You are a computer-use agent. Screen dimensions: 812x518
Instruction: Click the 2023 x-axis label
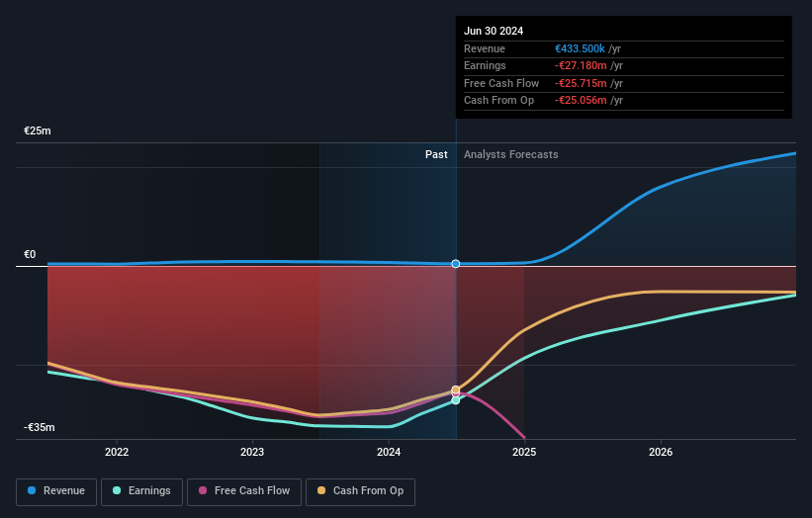[252, 453]
